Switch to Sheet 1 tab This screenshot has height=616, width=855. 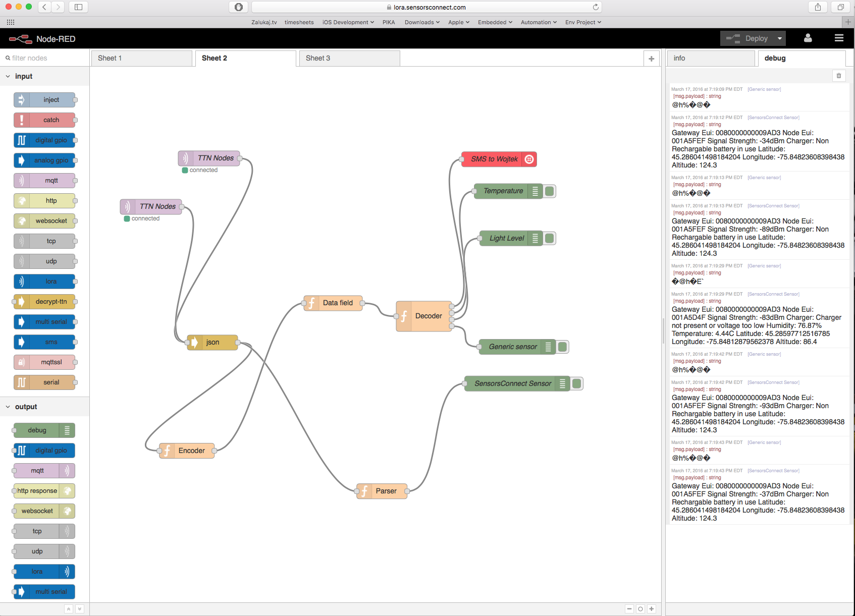coord(142,58)
